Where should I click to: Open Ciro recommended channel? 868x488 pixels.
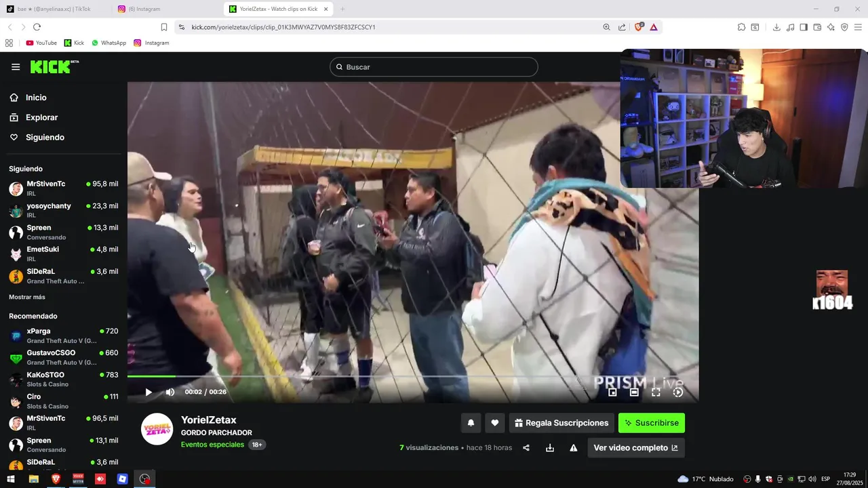coord(63,401)
